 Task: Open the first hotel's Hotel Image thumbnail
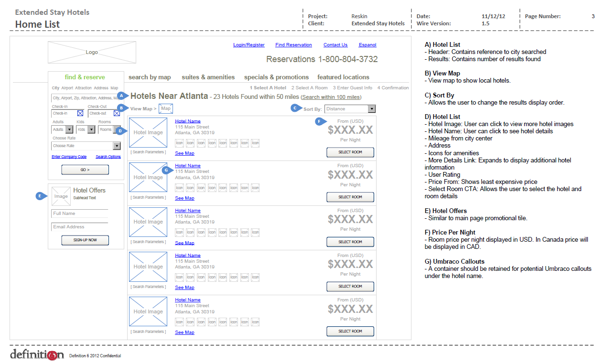click(x=148, y=133)
